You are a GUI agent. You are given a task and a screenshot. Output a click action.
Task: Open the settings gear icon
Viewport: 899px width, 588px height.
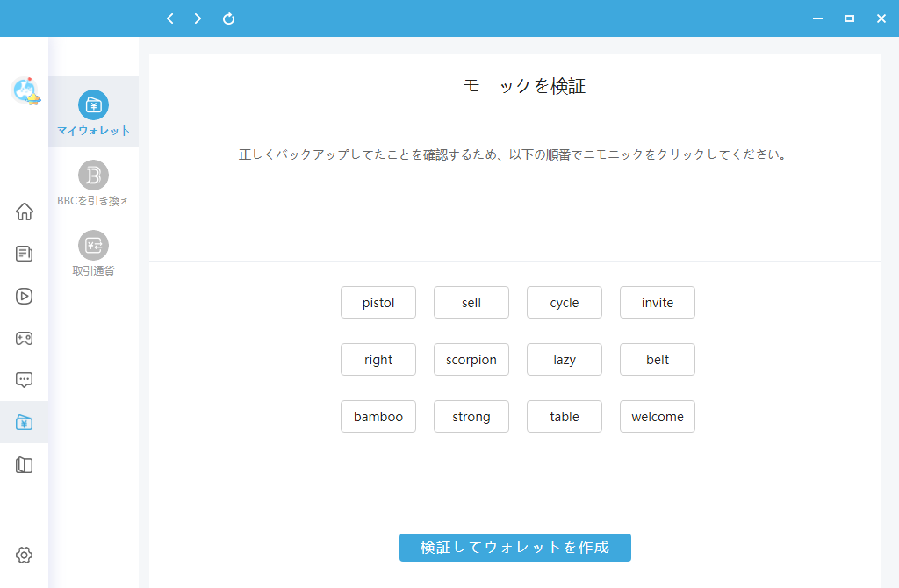(x=25, y=555)
